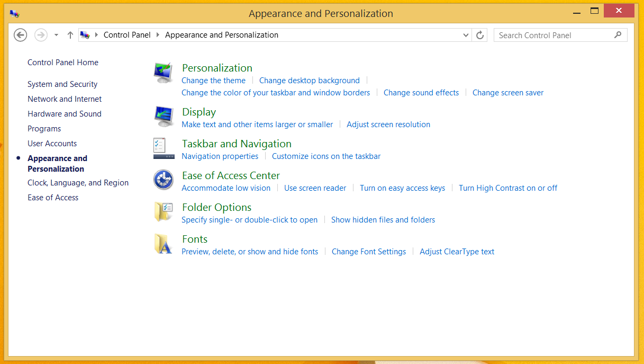This screenshot has height=364, width=644.
Task: Select the Taskbar and Navigation icon
Action: (163, 147)
